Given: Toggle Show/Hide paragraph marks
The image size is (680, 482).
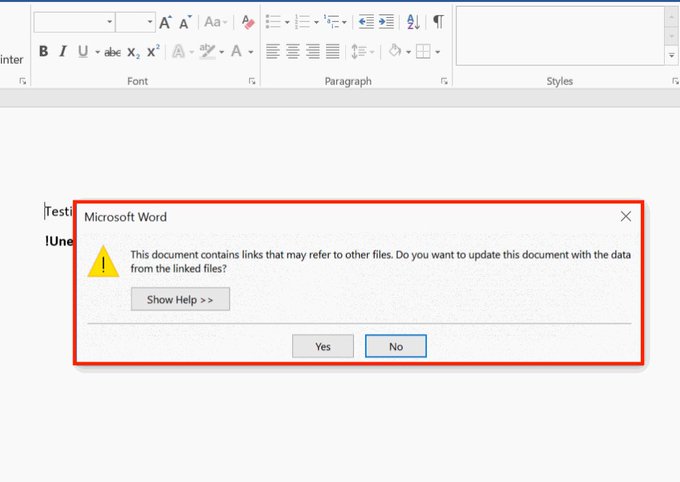Looking at the screenshot, I should click(438, 22).
